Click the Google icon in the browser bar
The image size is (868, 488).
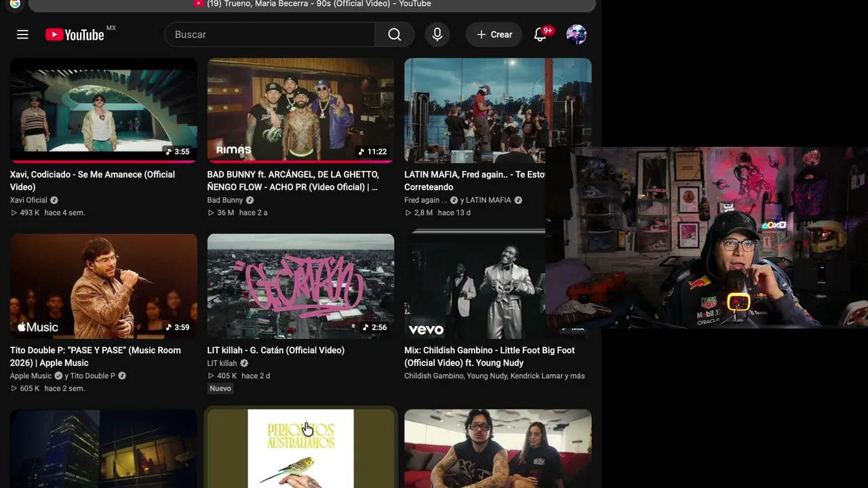tap(15, 3)
